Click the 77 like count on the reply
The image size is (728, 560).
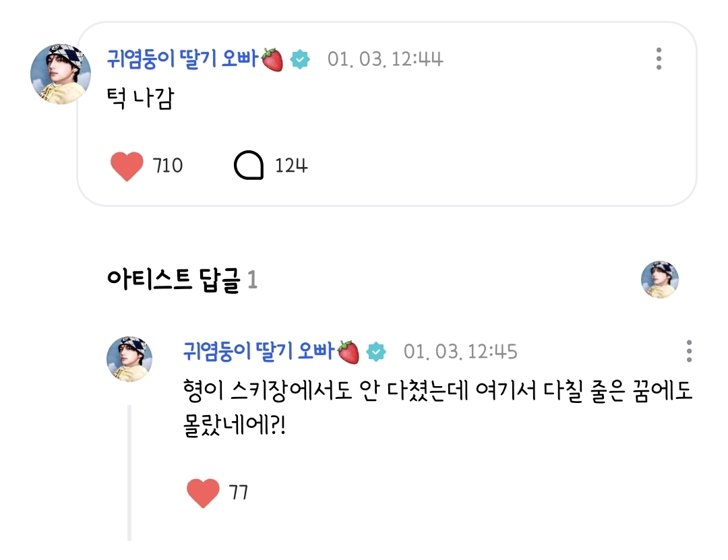239,493
